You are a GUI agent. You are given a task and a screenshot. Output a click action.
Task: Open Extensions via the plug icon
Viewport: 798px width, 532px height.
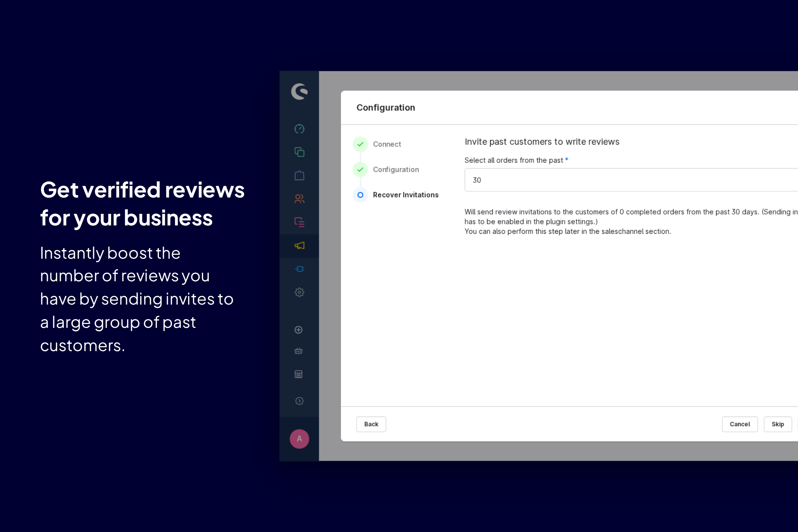[299, 269]
